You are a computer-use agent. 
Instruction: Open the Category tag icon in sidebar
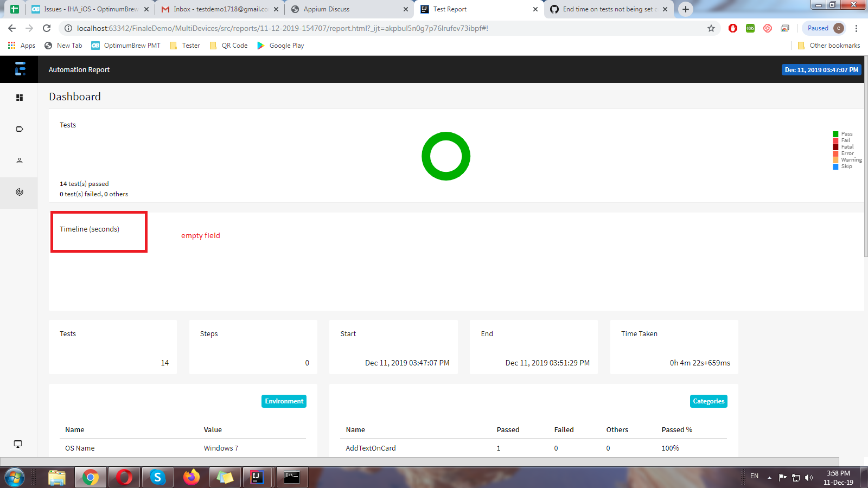20,129
